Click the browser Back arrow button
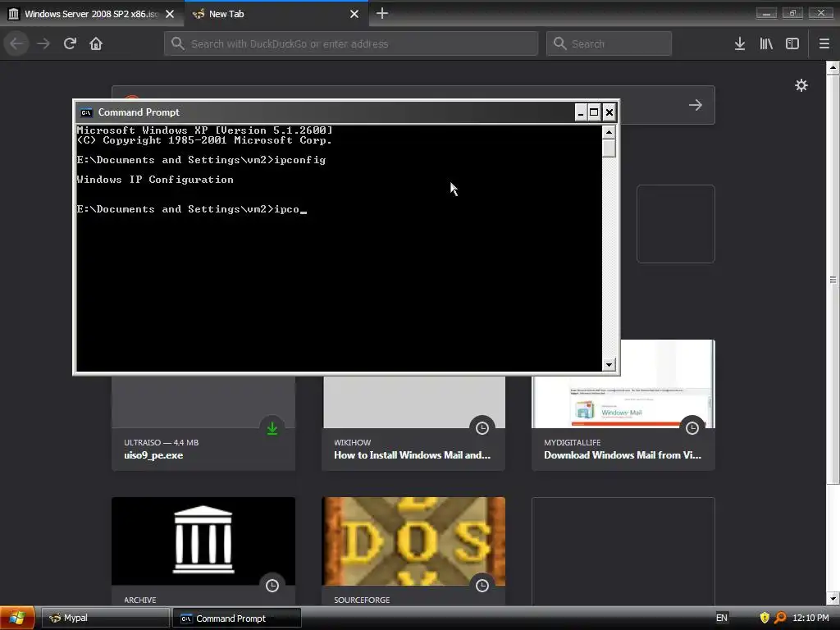This screenshot has height=630, width=840. [17, 43]
